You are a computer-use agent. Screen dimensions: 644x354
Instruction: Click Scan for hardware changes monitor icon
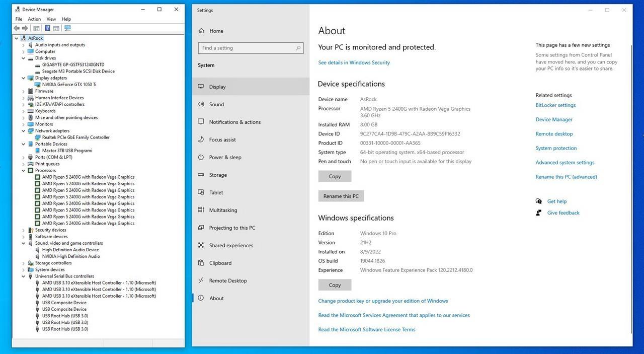click(x=67, y=28)
